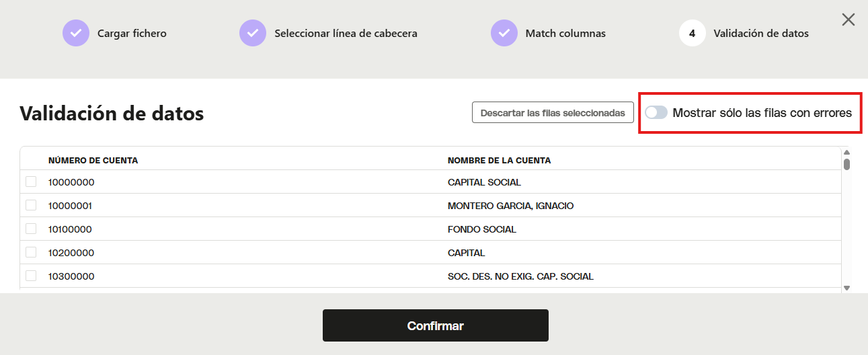Image resolution: width=868 pixels, height=355 pixels.
Task: Check the row for account 10000000
Action: 31,182
